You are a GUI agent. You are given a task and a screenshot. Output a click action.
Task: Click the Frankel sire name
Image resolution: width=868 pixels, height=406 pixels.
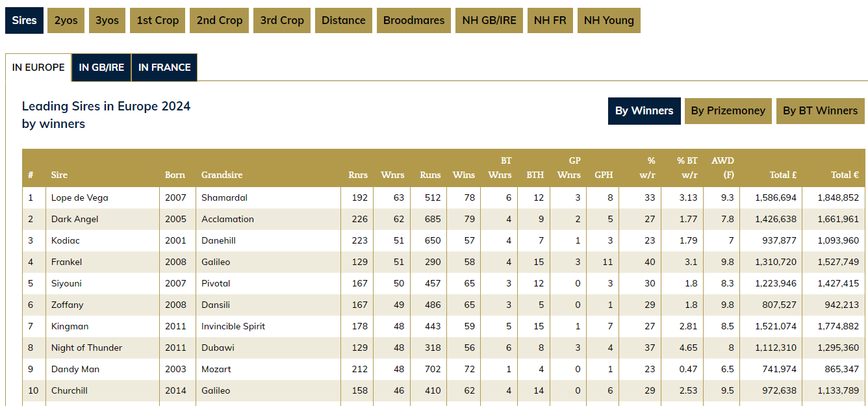click(x=66, y=262)
